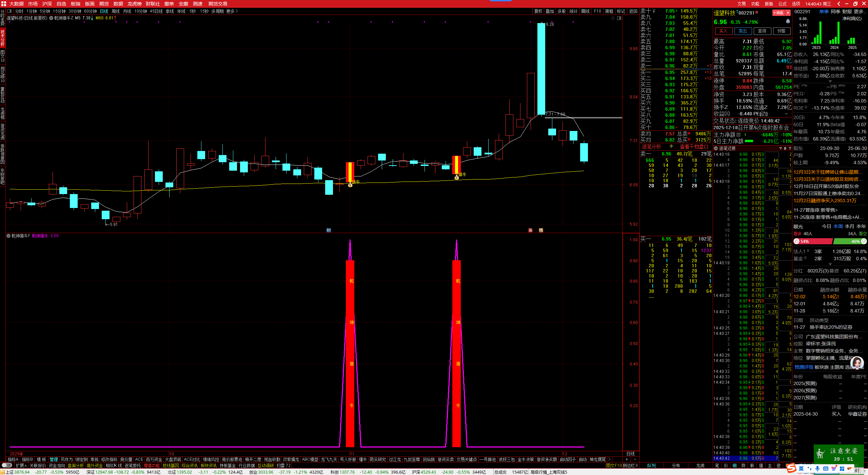Image resolution: width=868 pixels, height=475 pixels.
Task: Expand the 更多 timeframe periods menu
Action: point(232,11)
